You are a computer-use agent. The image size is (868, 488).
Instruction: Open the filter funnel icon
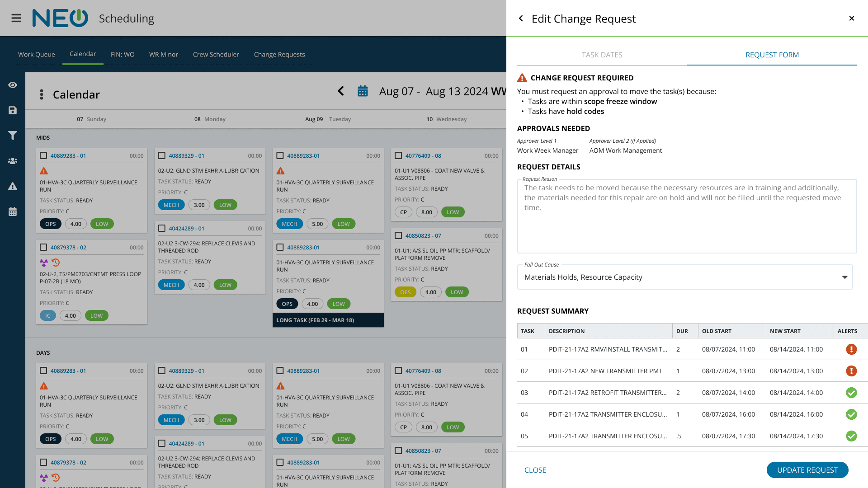click(x=13, y=136)
